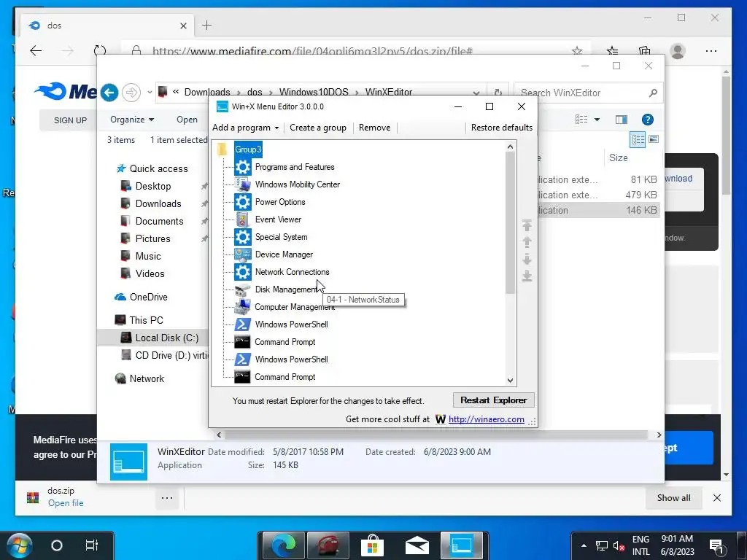The height and width of the screenshot is (560, 747).
Task: Select Network Connections entry
Action: [292, 273]
